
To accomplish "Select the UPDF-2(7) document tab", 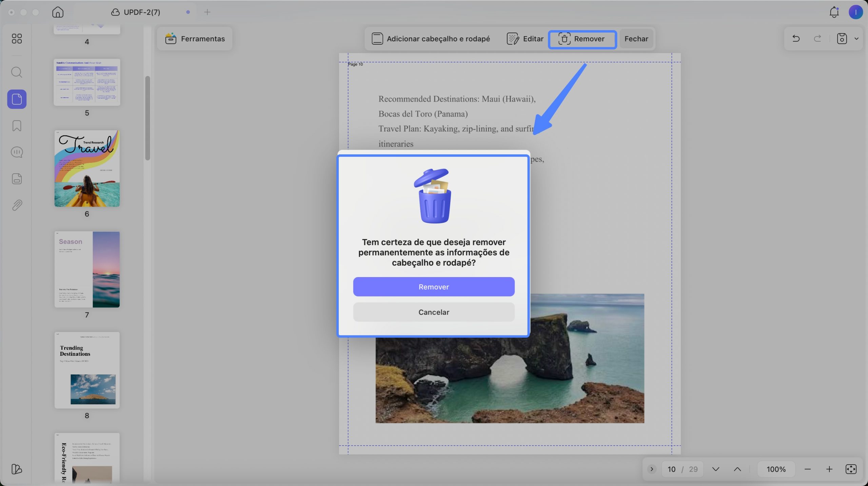I will tap(136, 12).
